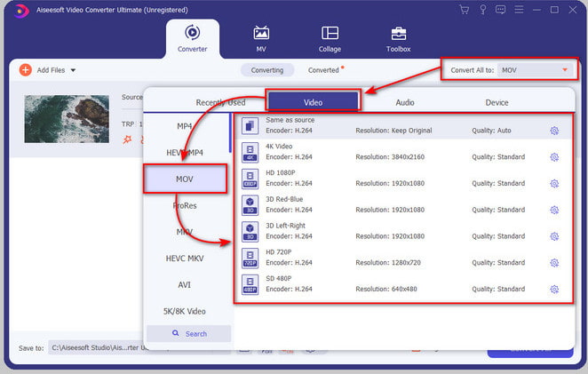Click the edit star-wand icon under thumbnail
This screenshot has height=374, width=588.
128,139
